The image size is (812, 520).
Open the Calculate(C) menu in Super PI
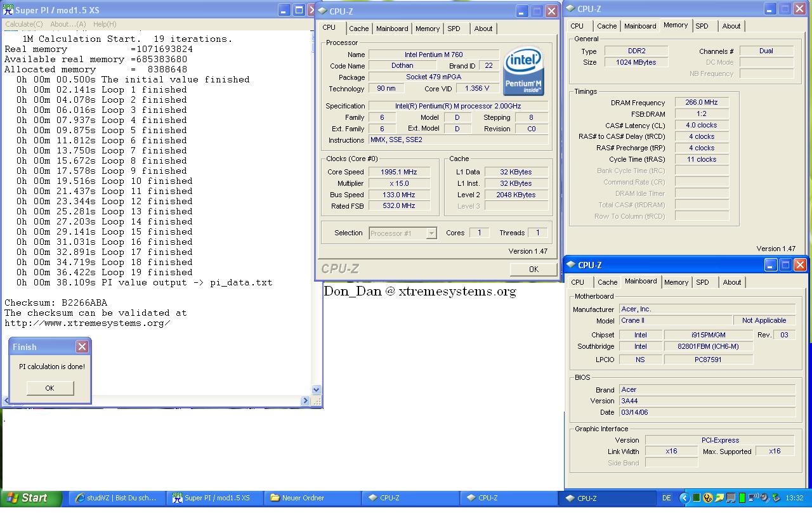click(24, 24)
